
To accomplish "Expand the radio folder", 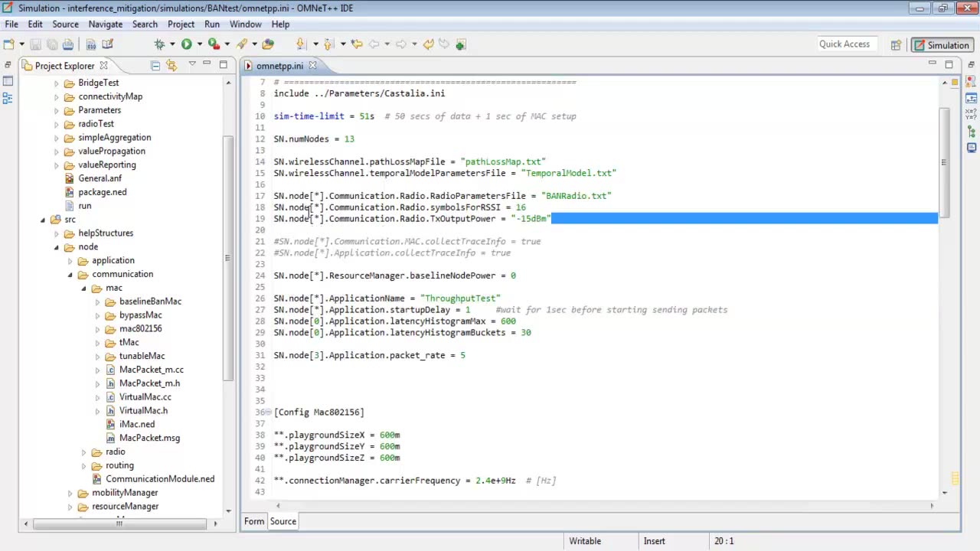I will point(83,452).
